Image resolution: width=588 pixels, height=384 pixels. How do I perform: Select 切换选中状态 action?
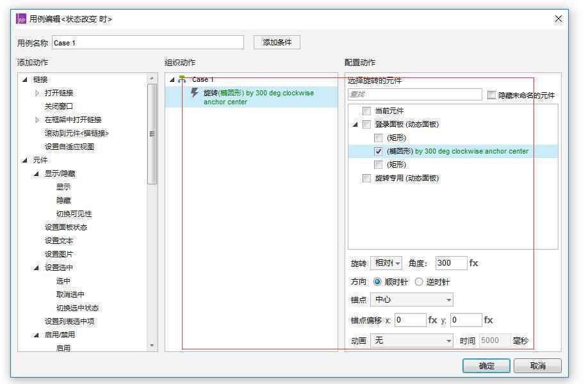pos(78,308)
